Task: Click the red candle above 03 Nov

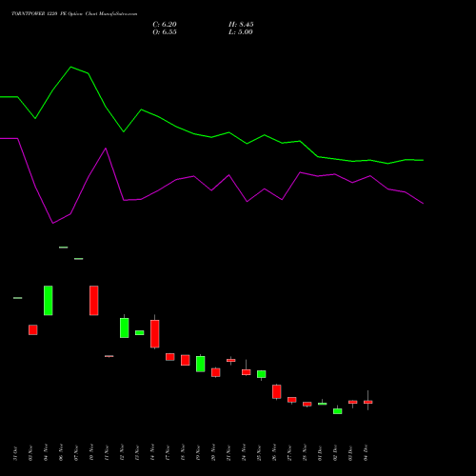Action: (x=33, y=329)
